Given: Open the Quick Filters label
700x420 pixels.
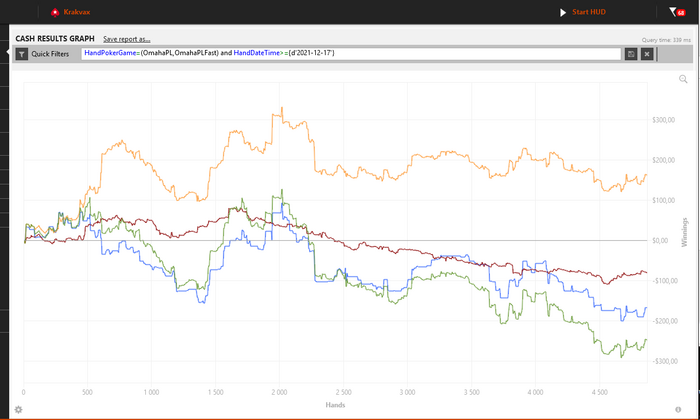Looking at the screenshot, I should [x=50, y=54].
